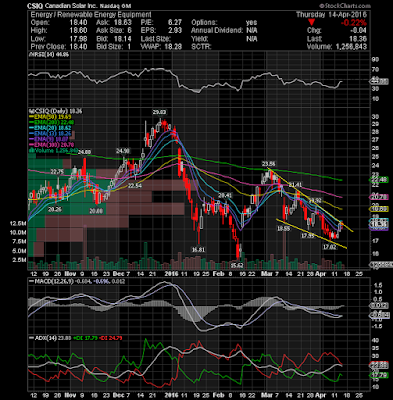Click the 70 level on RSI axis
Image resolution: width=393 pixels, height=400 pixels.
click(x=375, y=69)
